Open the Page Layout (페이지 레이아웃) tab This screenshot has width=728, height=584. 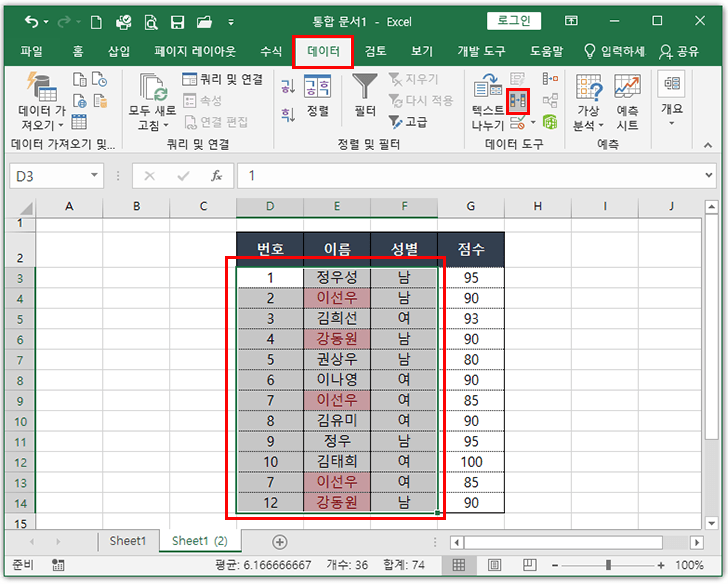pos(195,51)
